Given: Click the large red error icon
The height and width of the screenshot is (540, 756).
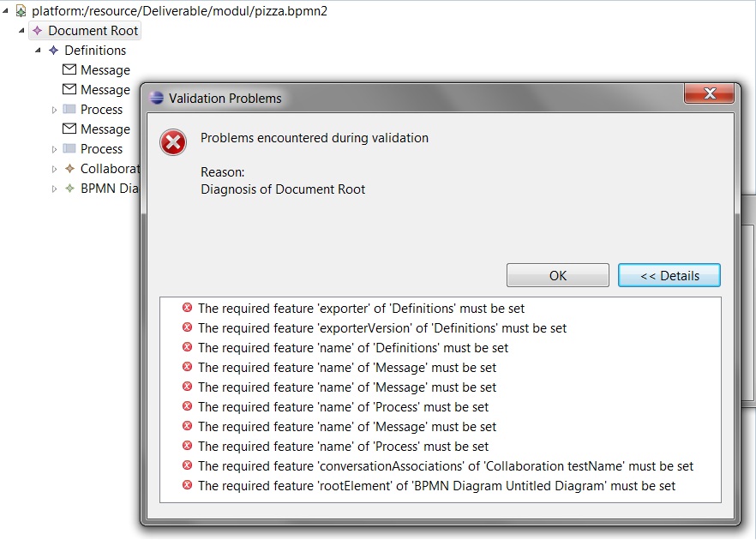Looking at the screenshot, I should pos(173,142).
